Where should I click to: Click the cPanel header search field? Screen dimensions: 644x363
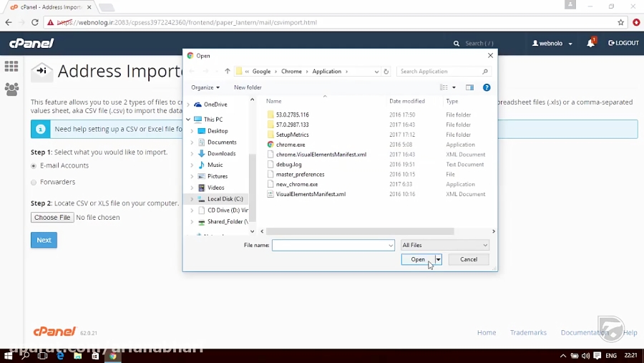pyautogui.click(x=479, y=43)
